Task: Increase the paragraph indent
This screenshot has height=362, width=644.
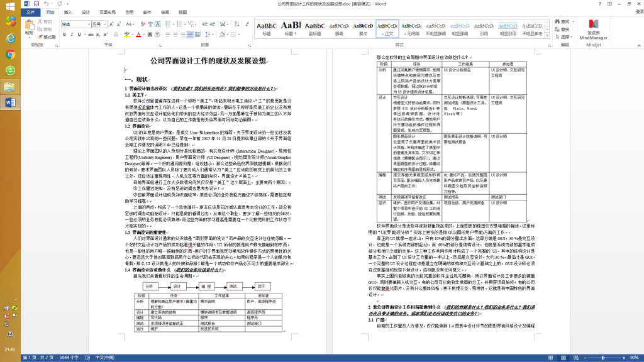Action: coord(213,25)
